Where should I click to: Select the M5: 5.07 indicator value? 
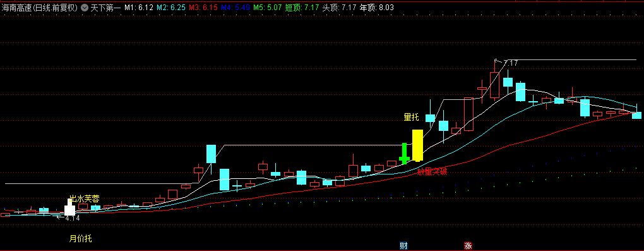pos(267,8)
